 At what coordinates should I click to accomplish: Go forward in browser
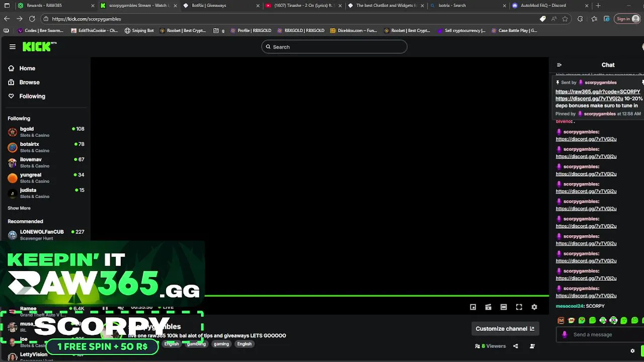[19, 19]
